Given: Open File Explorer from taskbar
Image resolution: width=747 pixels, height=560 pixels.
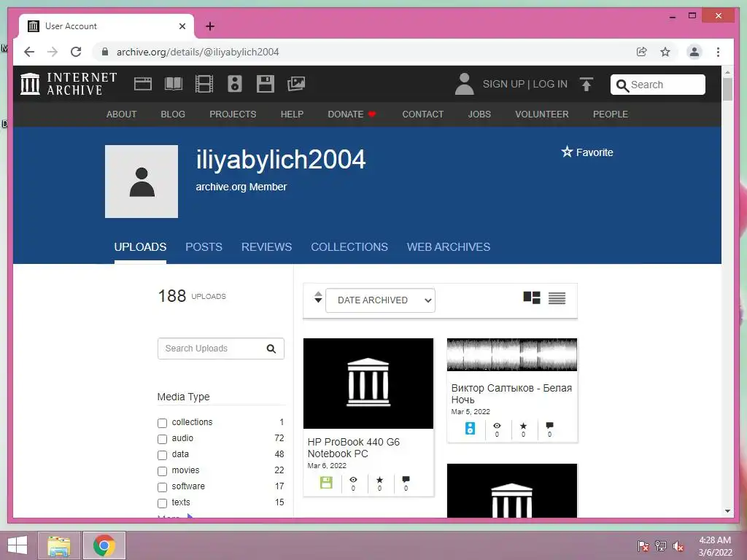Looking at the screenshot, I should 59,545.
